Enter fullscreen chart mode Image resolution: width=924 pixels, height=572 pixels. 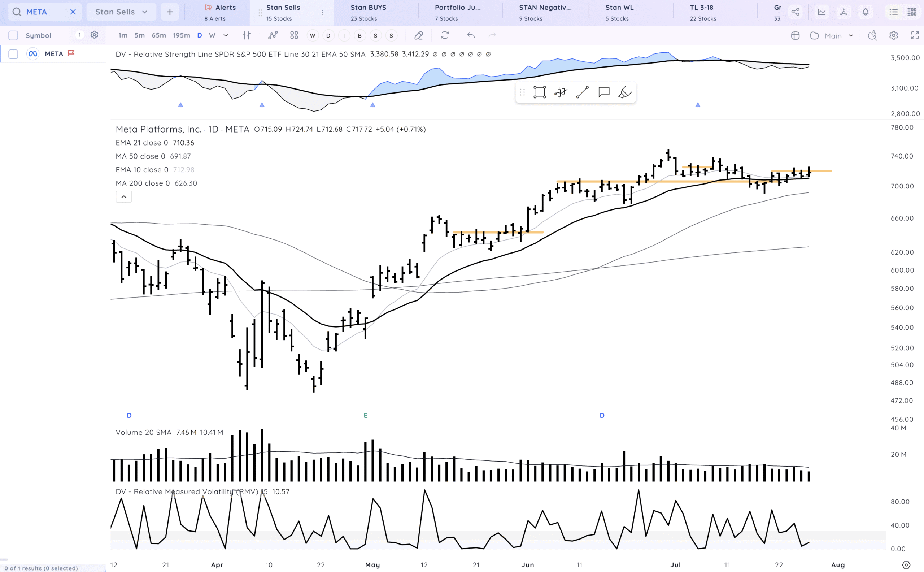point(915,35)
